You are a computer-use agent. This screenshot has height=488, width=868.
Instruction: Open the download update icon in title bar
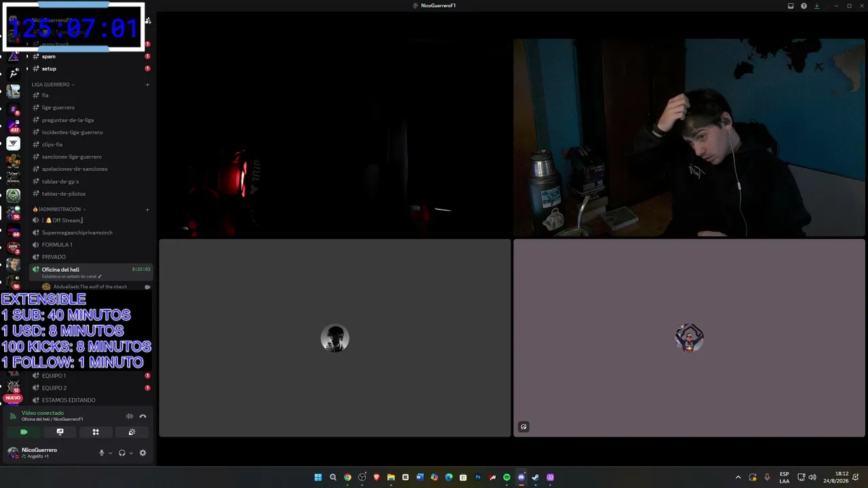tap(816, 5)
